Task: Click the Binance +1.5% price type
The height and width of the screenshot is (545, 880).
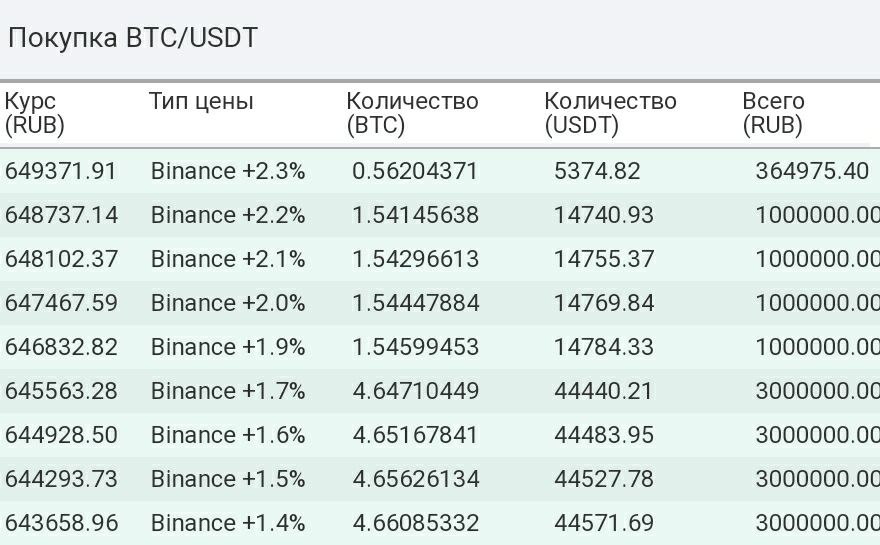Action: [x=228, y=479]
